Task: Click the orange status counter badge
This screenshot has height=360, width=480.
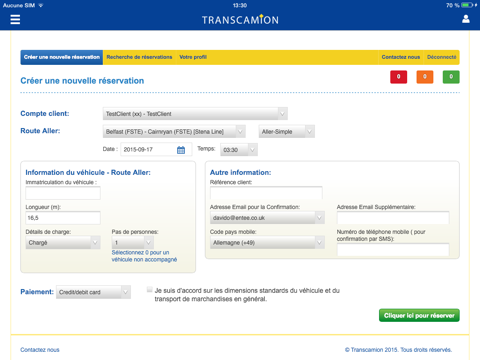Action: (425, 77)
